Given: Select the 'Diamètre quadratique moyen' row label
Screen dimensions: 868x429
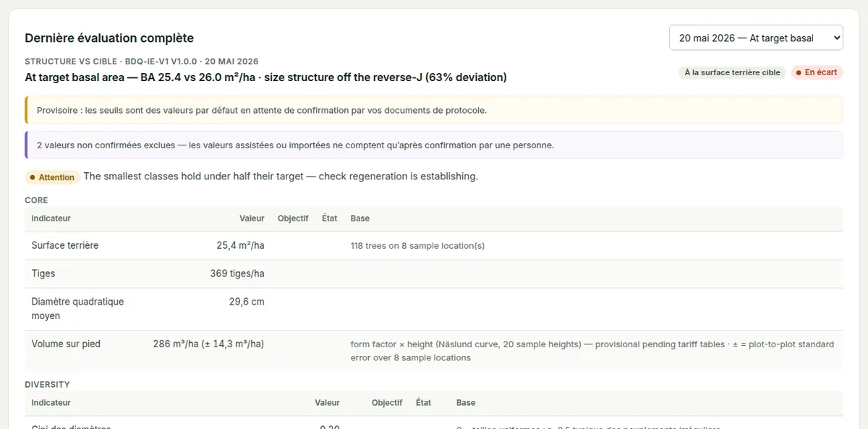Looking at the screenshot, I should [77, 309].
